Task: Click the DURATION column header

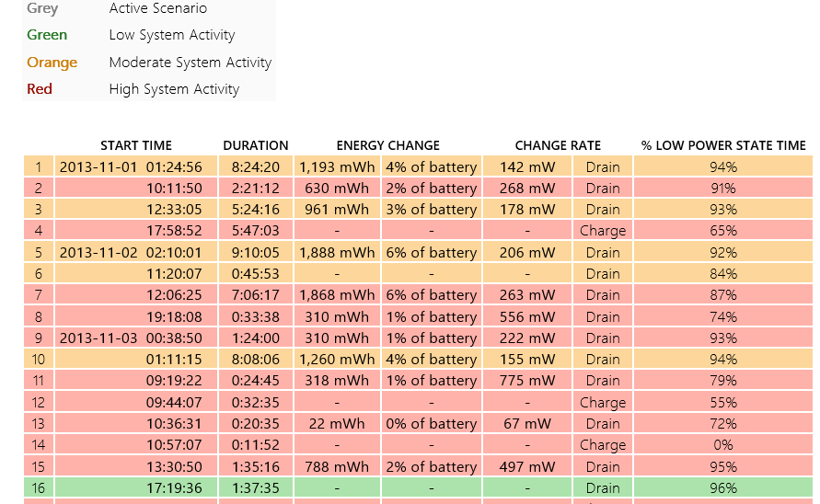Action: 255,145
